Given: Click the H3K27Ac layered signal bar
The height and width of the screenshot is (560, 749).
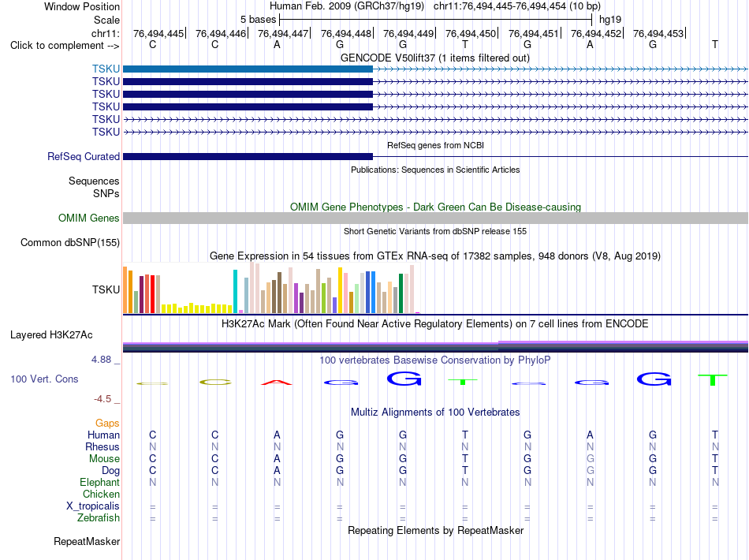Looking at the screenshot, I should tap(435, 347).
